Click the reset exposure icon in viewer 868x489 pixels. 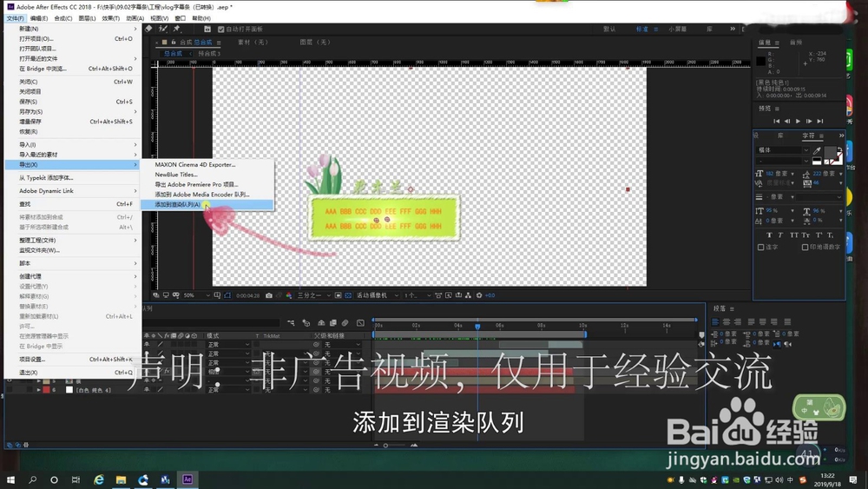[x=479, y=295]
